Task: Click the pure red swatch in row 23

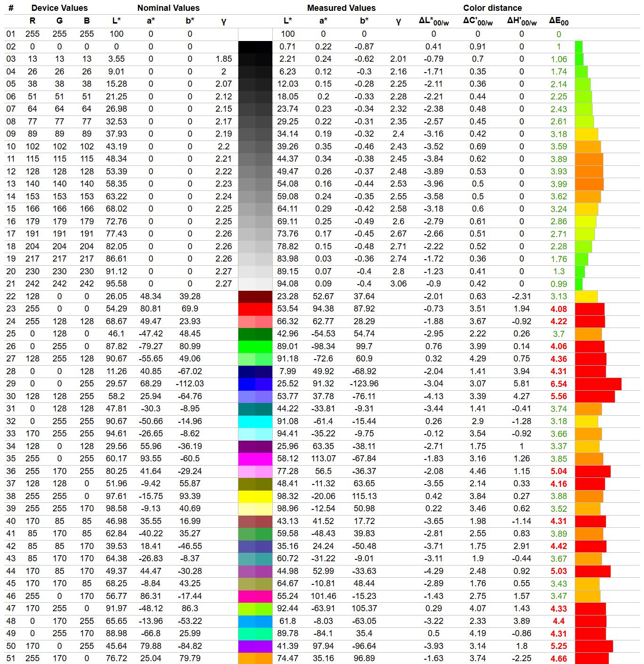Action: (255, 309)
